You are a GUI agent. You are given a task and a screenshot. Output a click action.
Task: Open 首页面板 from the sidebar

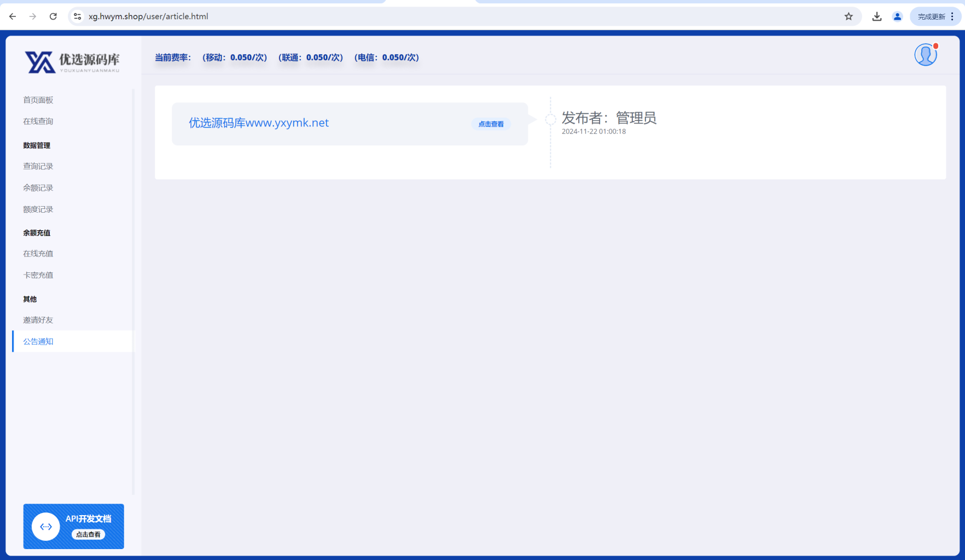pyautogui.click(x=38, y=100)
